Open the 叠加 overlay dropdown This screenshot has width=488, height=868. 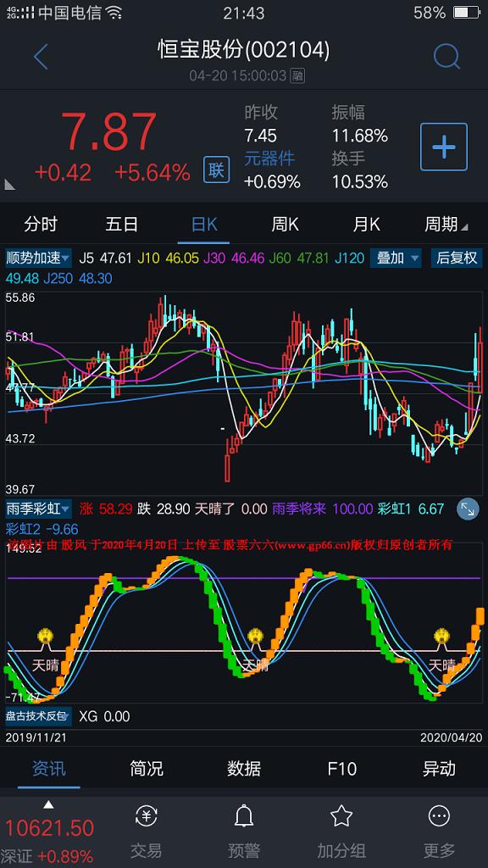[396, 258]
